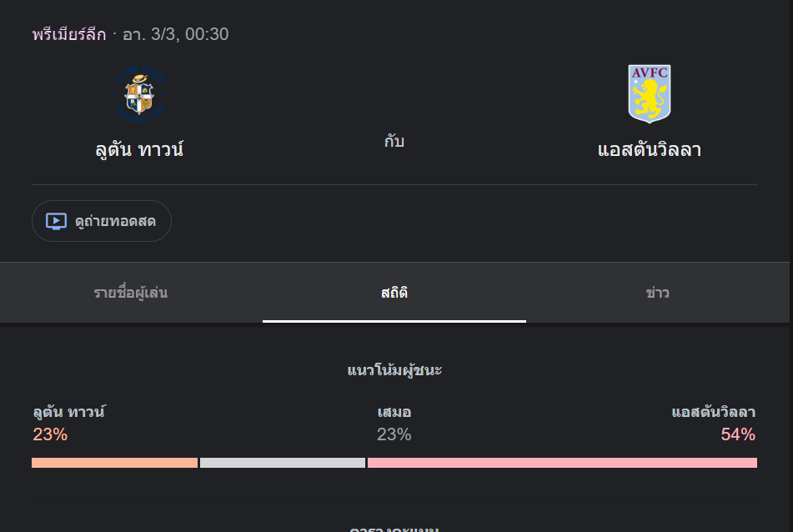Viewport: 793px width, 532px height.
Task: Switch to the สถิติ tab
Action: pos(394,293)
